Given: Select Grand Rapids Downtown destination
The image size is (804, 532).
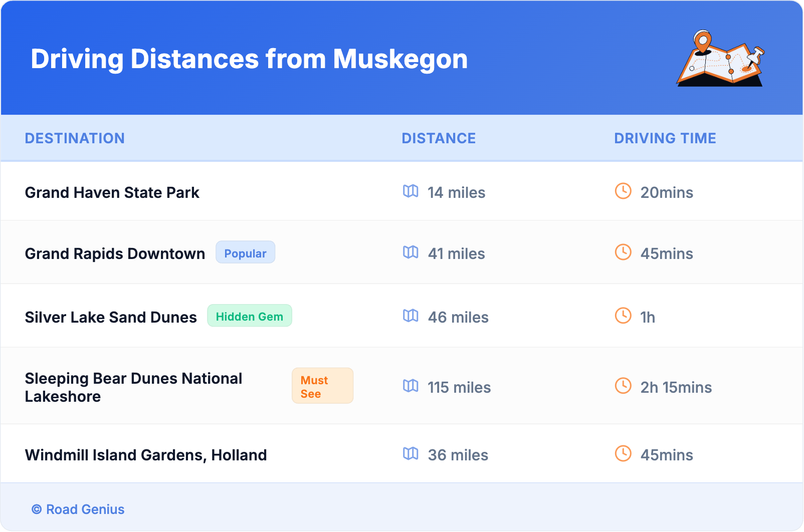Looking at the screenshot, I should 115,254.
